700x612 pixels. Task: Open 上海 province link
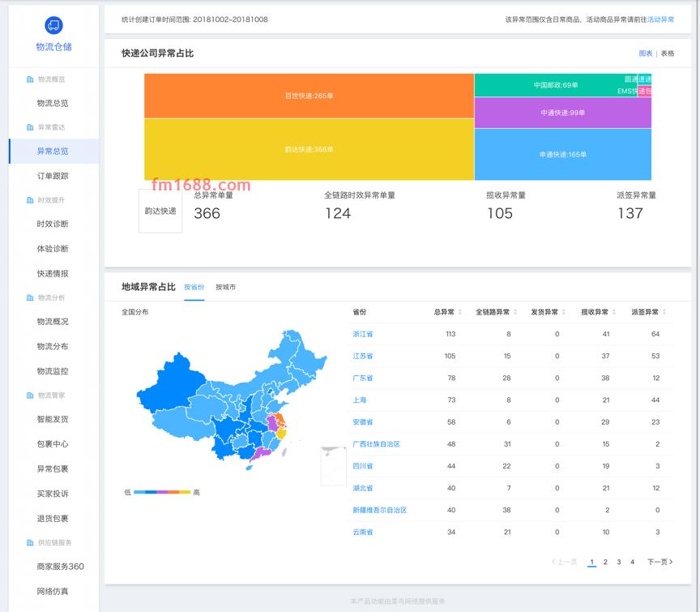[360, 400]
